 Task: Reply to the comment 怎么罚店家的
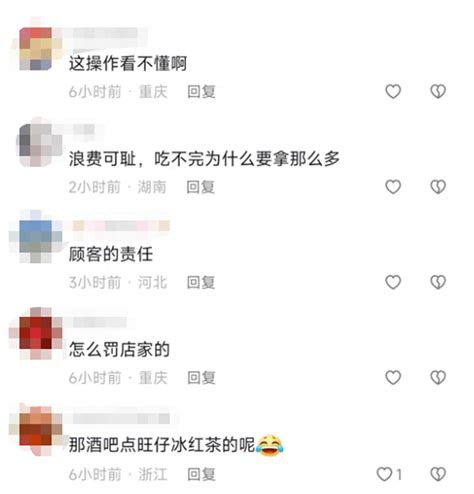tap(201, 378)
